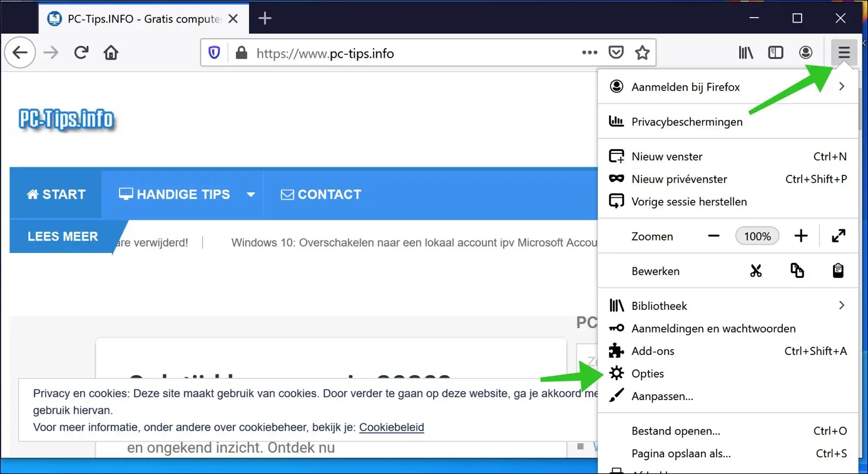The width and height of the screenshot is (868, 474).
Task: Paste with clipboard icon
Action: click(838, 271)
